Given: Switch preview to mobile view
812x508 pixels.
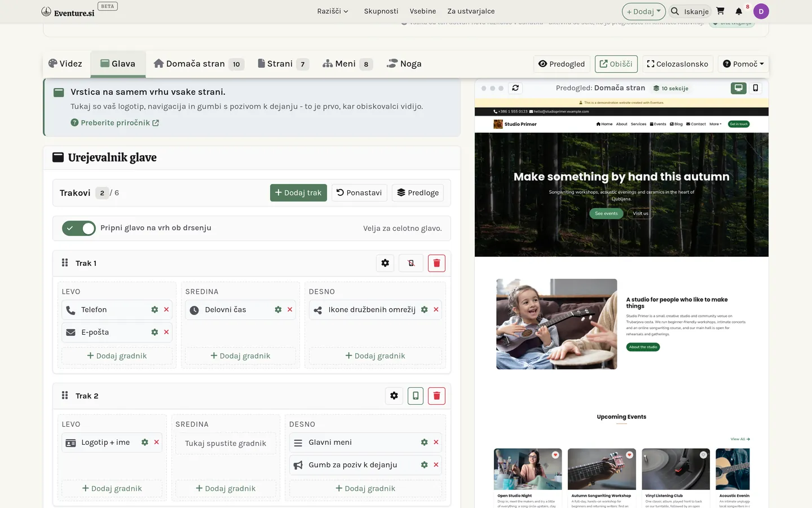Looking at the screenshot, I should pos(756,88).
